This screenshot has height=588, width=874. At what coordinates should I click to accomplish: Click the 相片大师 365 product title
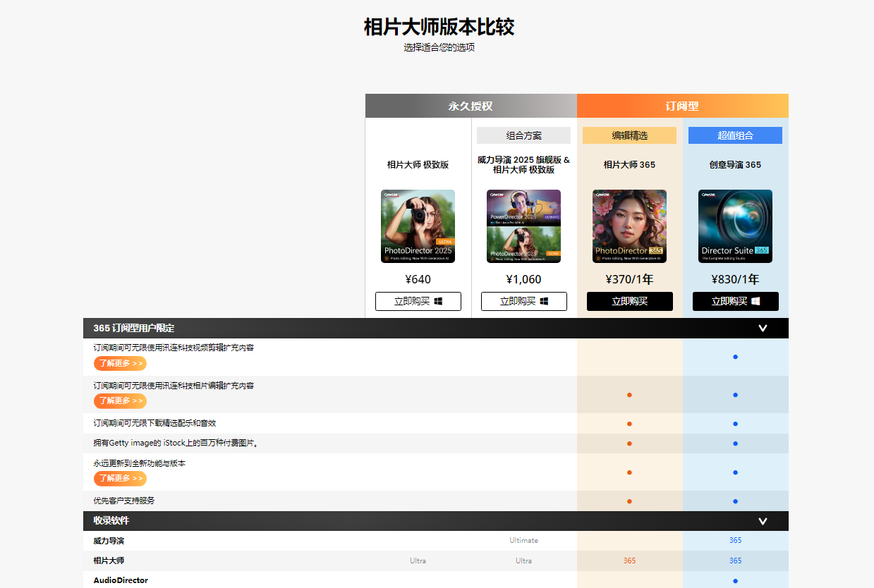tap(630, 165)
